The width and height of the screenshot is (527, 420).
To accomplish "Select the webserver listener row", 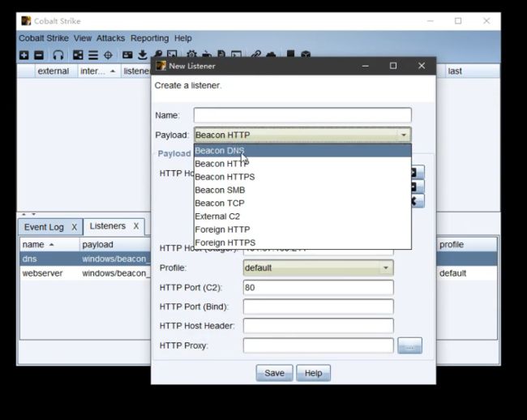I will [x=86, y=273].
